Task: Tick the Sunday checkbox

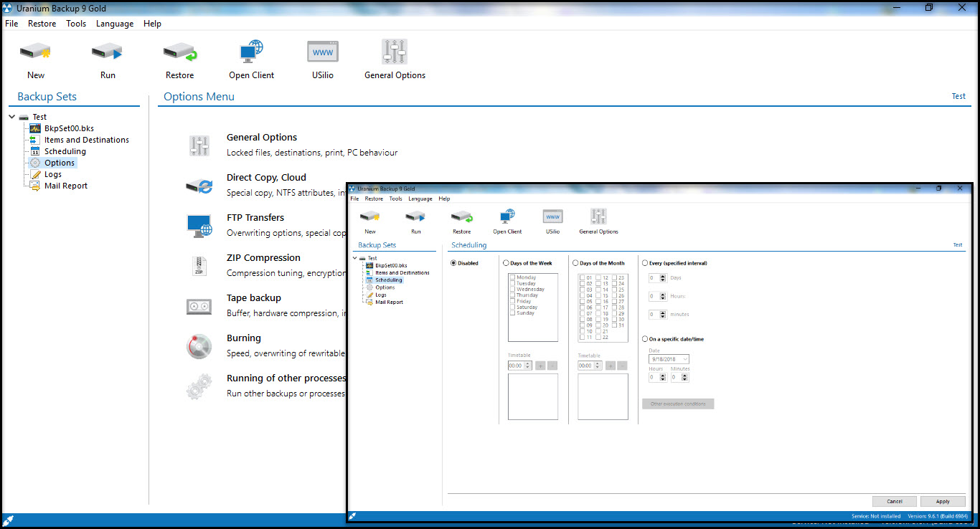Action: click(512, 313)
